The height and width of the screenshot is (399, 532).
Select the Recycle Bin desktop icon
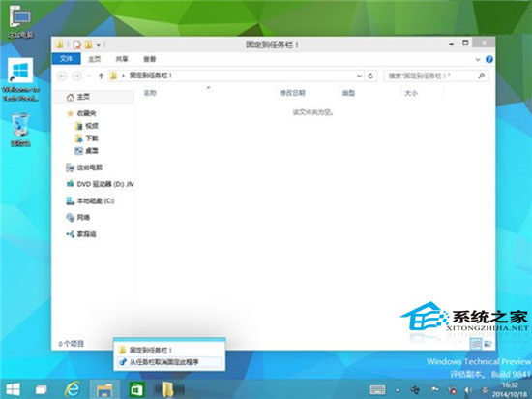click(x=20, y=130)
